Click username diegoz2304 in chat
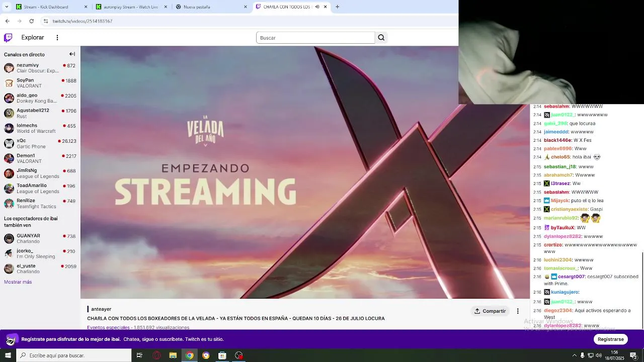Screen dimensions: 644x362 (x=558, y=311)
